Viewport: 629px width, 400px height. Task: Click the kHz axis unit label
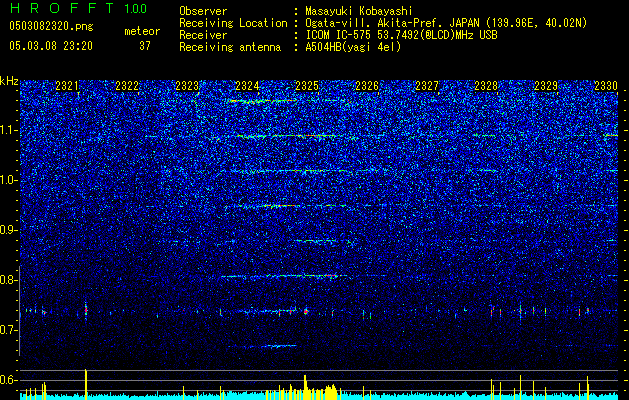point(9,81)
